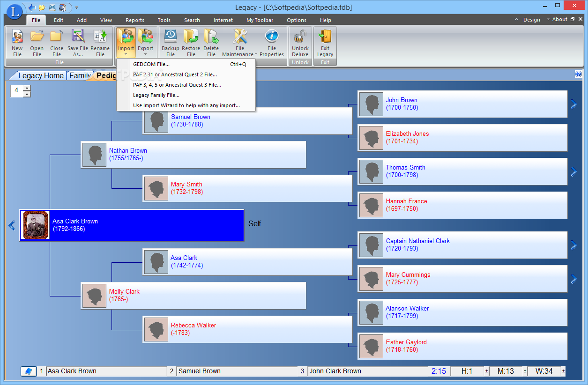Click the Exit Legacy door icon
The height and width of the screenshot is (385, 588).
[x=325, y=37]
